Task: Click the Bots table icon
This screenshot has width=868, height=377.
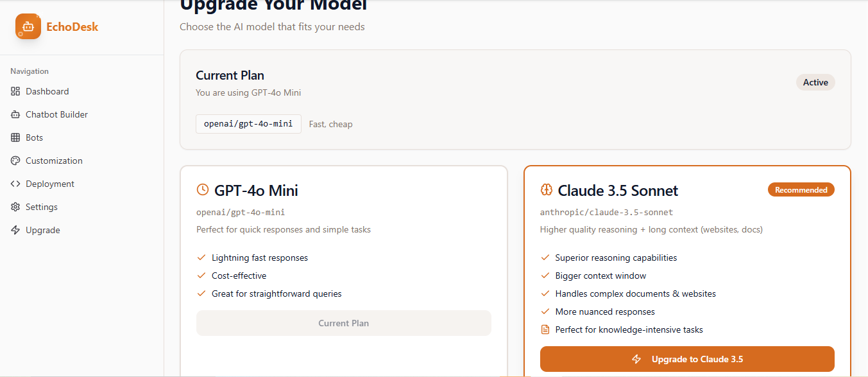Action: coord(15,137)
